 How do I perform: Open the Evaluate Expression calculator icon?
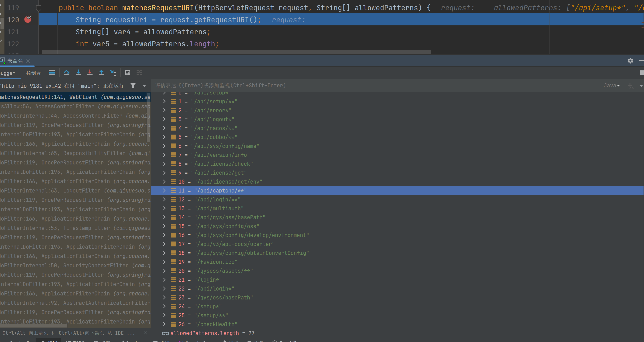[127, 73]
